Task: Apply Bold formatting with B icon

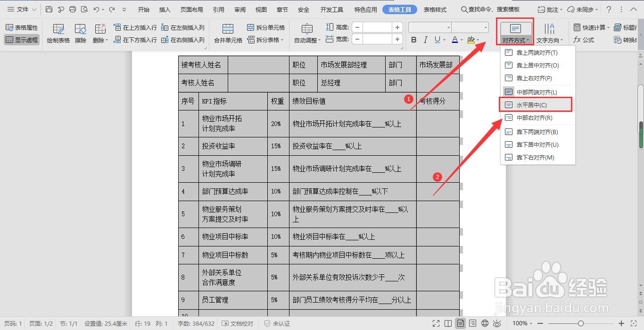Action: point(414,40)
